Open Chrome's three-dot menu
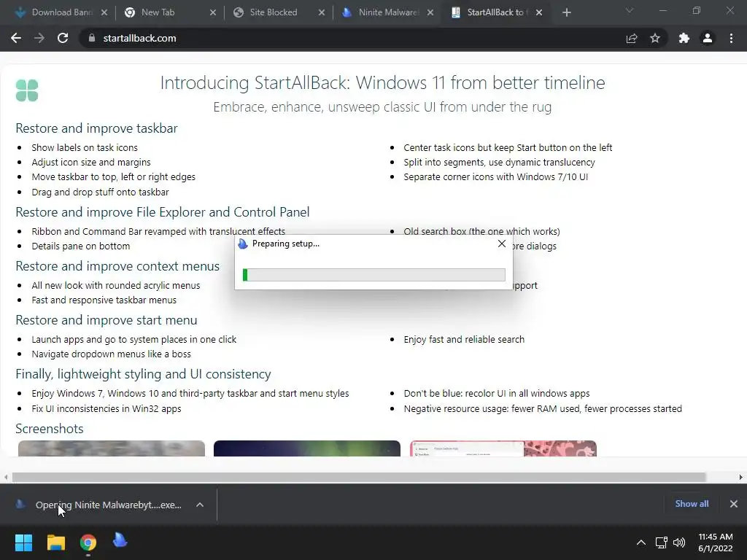Viewport: 747px width, 560px height. click(731, 38)
